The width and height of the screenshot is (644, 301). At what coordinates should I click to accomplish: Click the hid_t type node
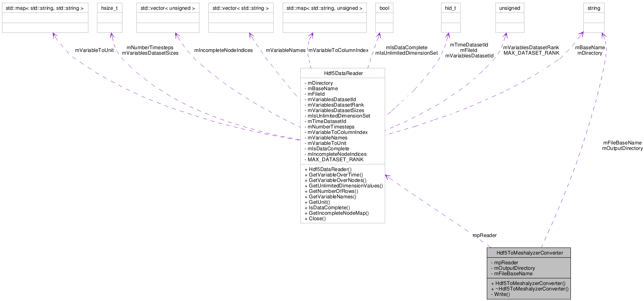click(450, 18)
